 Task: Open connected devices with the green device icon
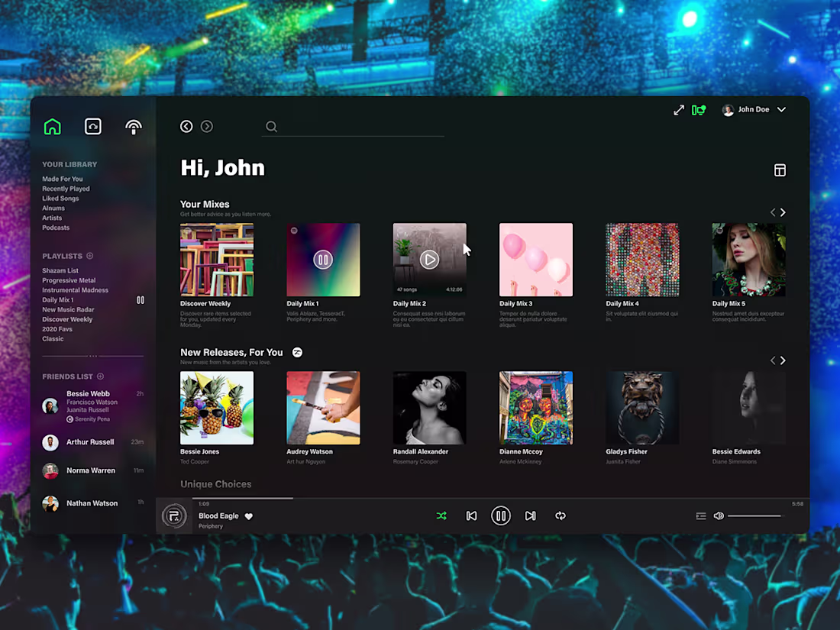(x=699, y=109)
